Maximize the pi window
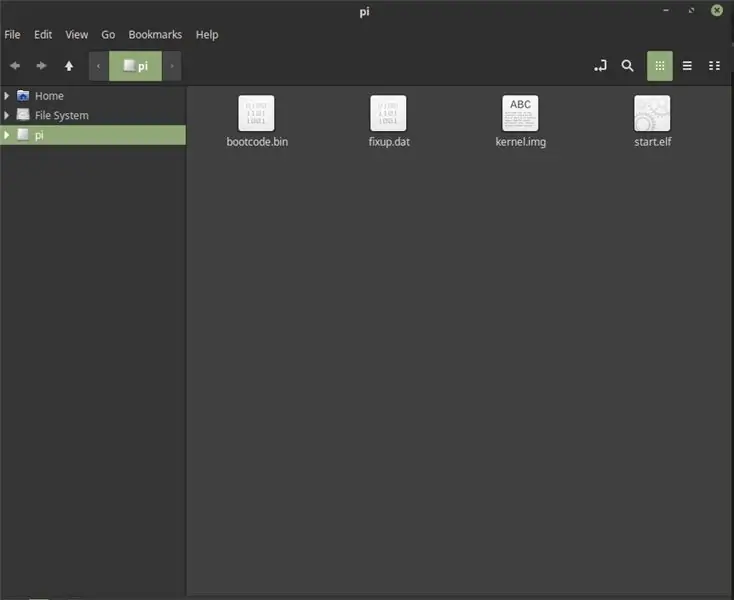 click(x=691, y=10)
